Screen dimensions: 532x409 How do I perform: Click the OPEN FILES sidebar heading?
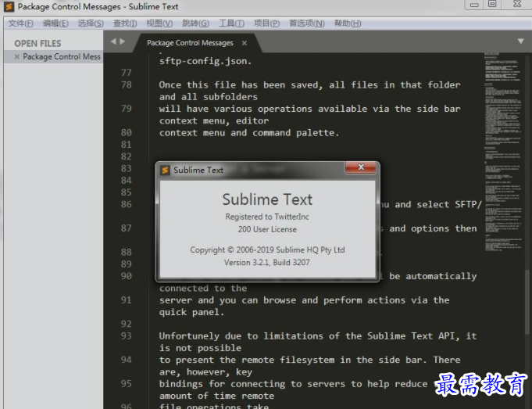point(37,44)
